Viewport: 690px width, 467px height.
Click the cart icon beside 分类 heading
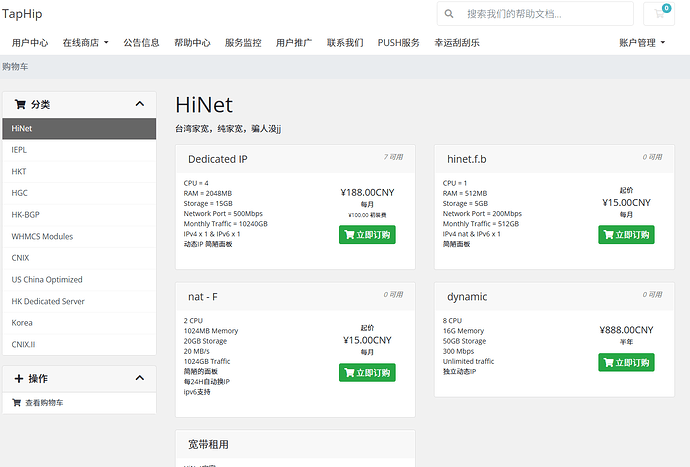(20, 104)
